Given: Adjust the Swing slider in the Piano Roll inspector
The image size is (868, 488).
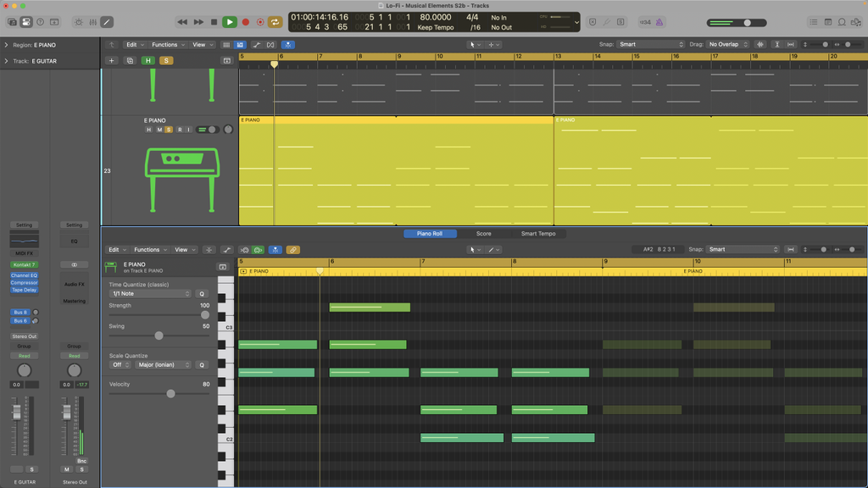Looking at the screenshot, I should pos(159,335).
